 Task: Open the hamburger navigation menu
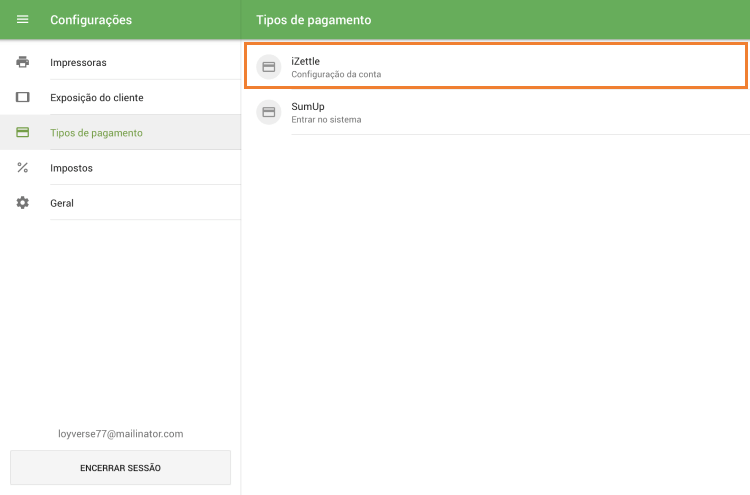pos(22,20)
